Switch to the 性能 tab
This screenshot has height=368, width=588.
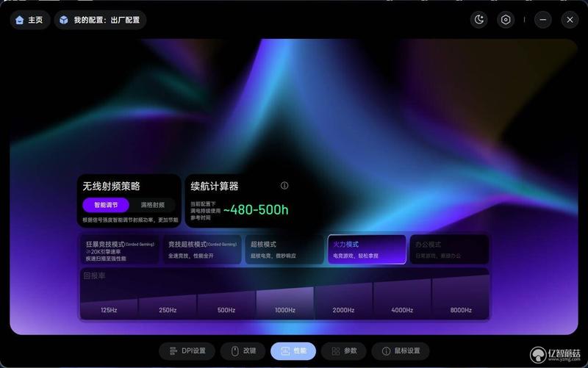[293, 351]
